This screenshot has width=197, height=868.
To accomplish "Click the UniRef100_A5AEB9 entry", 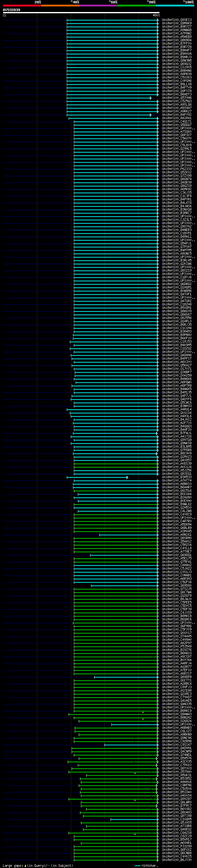I will (x=177, y=37).
